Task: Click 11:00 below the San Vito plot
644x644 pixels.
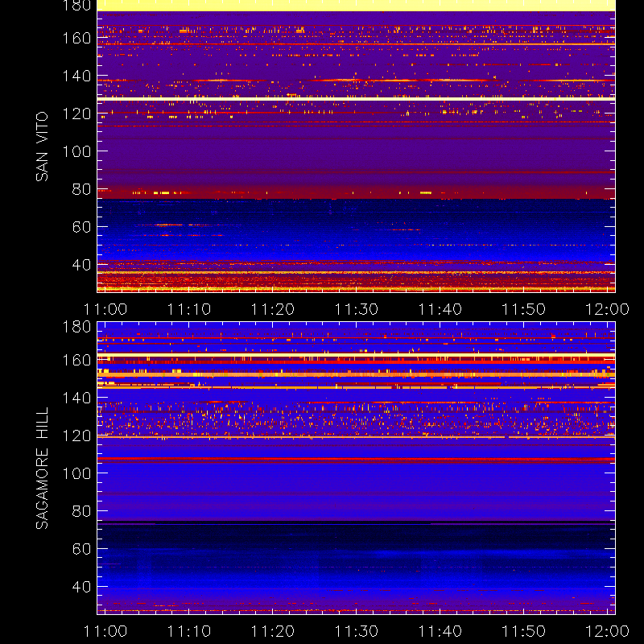Action: pos(105,309)
